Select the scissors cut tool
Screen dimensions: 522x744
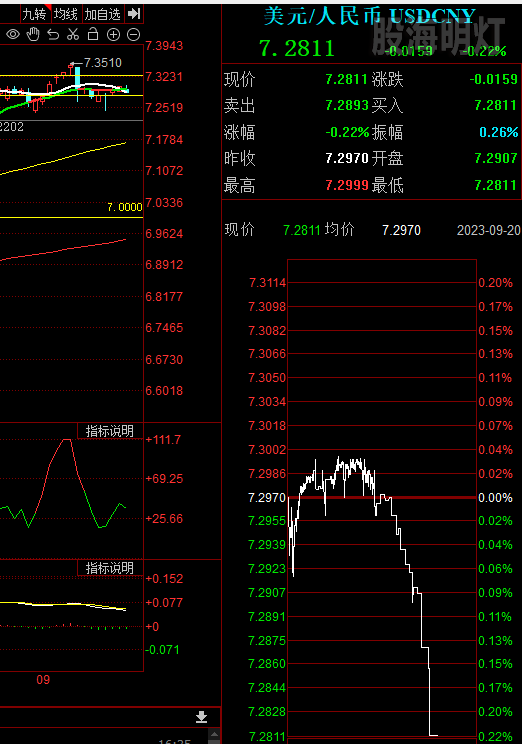[x=73, y=34]
